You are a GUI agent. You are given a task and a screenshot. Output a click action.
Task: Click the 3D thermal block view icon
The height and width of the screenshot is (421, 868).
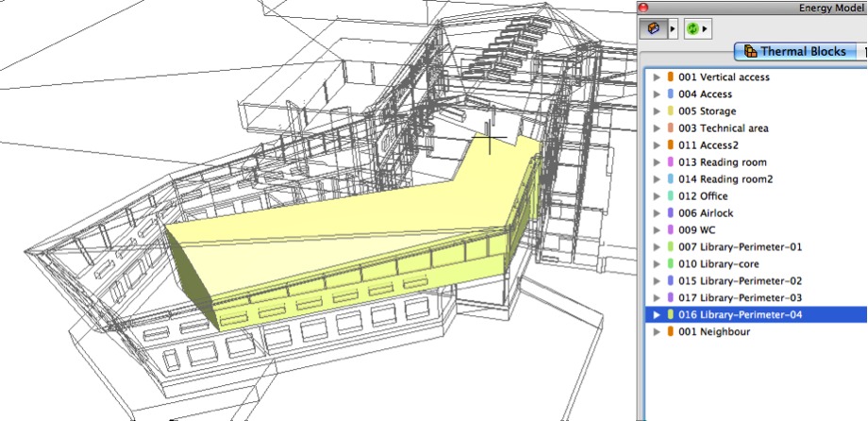[653, 28]
